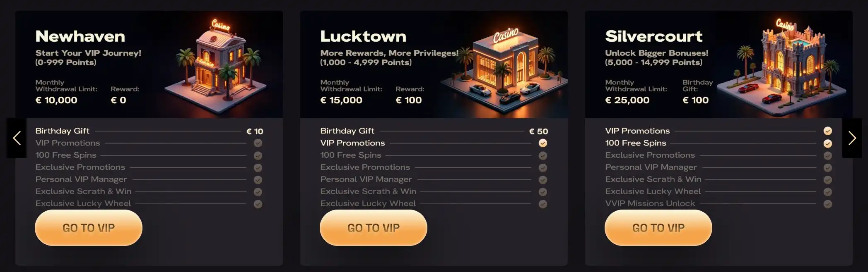Click the left carousel arrow
This screenshot has height=272, width=868.
17,138
